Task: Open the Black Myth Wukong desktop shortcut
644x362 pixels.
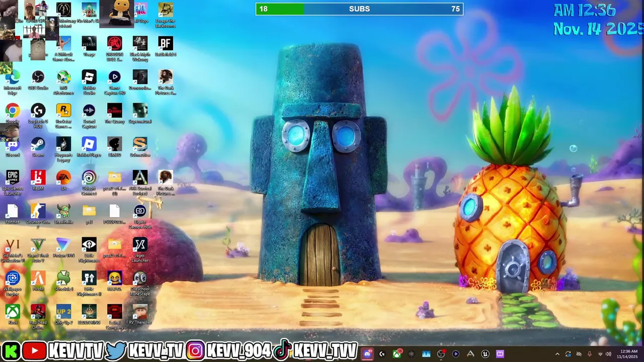Action: tap(140, 49)
